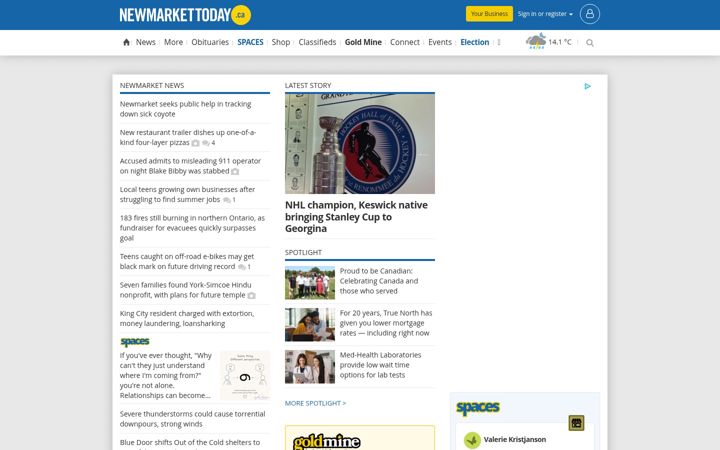Click photo icon on four-layer pizzas story
Viewport: 720px width, 450px height.
196,143
